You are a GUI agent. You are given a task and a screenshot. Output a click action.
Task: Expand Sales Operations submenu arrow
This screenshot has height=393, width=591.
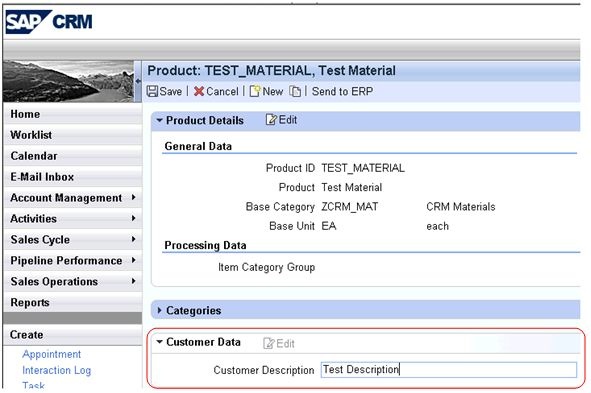(133, 281)
